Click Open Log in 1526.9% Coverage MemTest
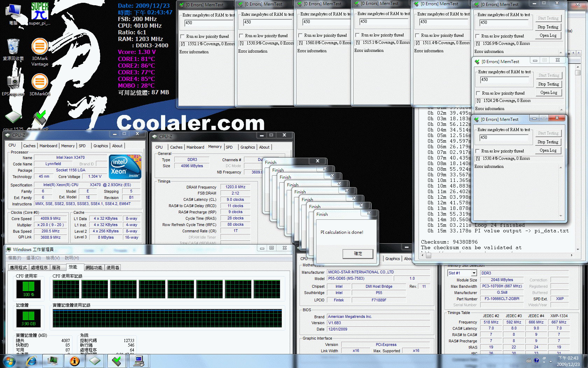 tap(548, 35)
